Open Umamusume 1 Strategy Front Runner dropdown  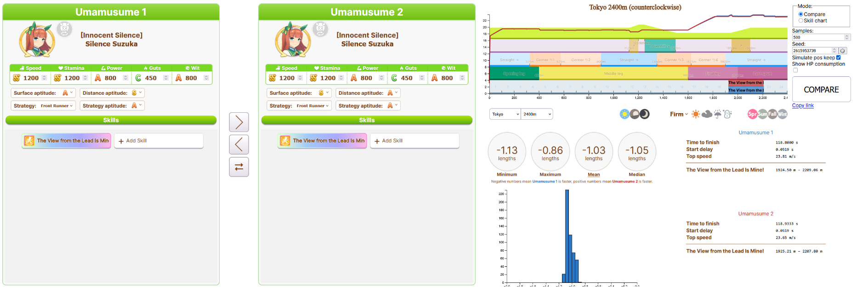click(43, 106)
